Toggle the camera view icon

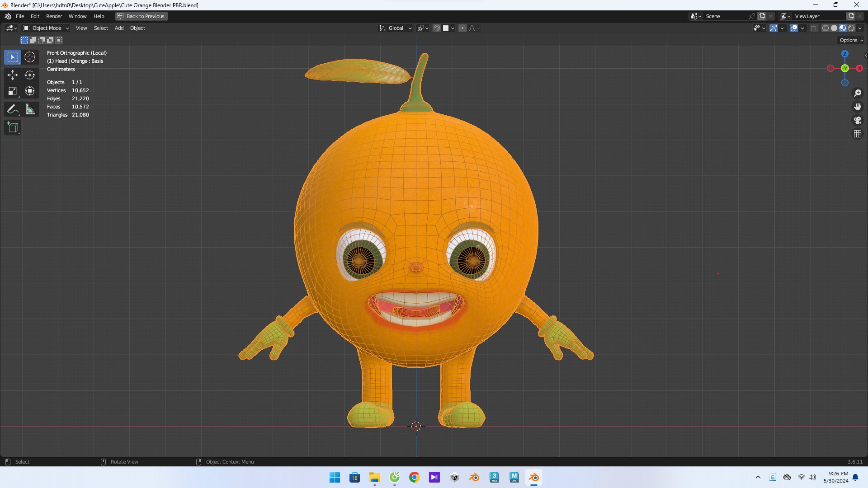click(858, 120)
